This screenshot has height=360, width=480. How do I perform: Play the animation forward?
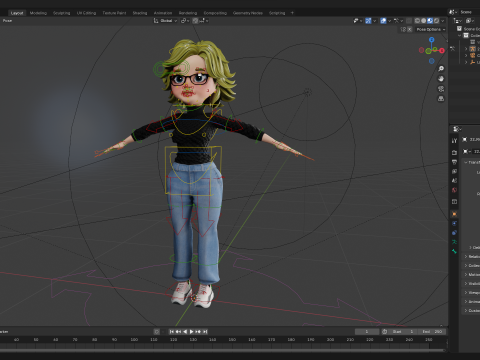[192, 332]
